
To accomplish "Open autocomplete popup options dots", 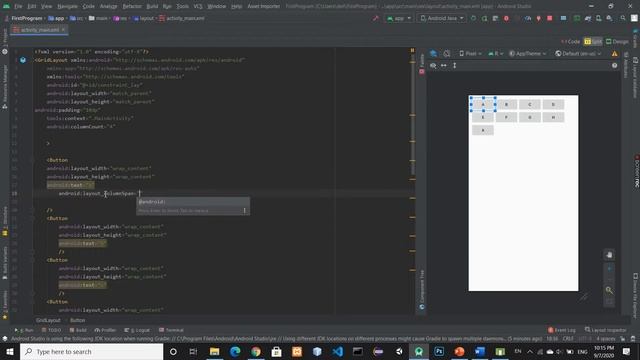I will 244,211.
